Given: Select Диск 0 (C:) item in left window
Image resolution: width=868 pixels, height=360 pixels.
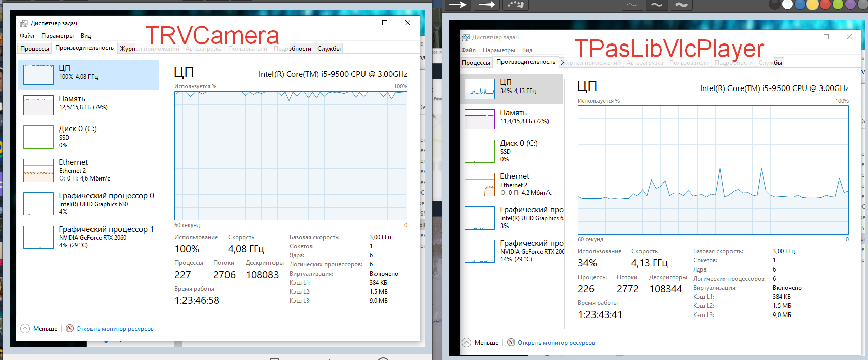Looking at the screenshot, I should (89, 137).
